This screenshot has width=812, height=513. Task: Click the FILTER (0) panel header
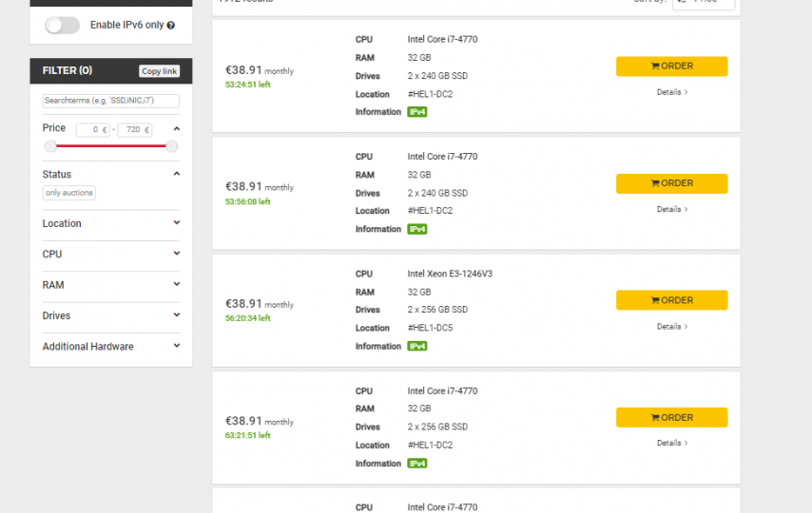point(111,71)
